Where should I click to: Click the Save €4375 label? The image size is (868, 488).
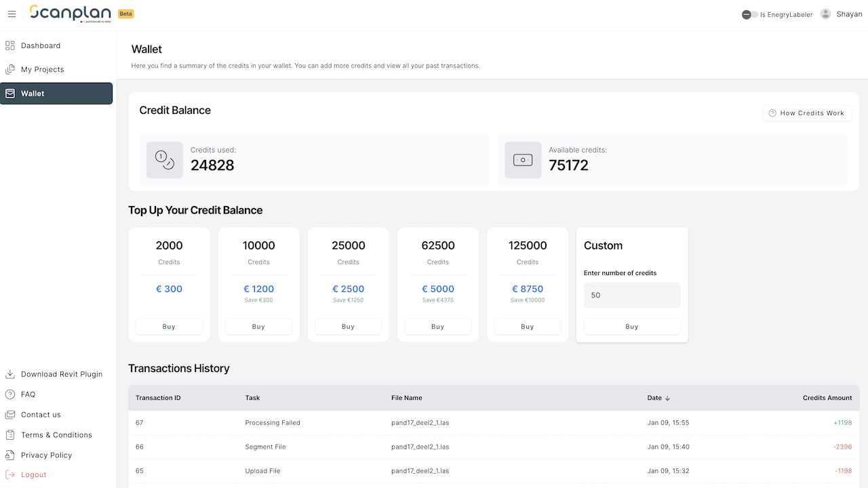pyautogui.click(x=438, y=300)
